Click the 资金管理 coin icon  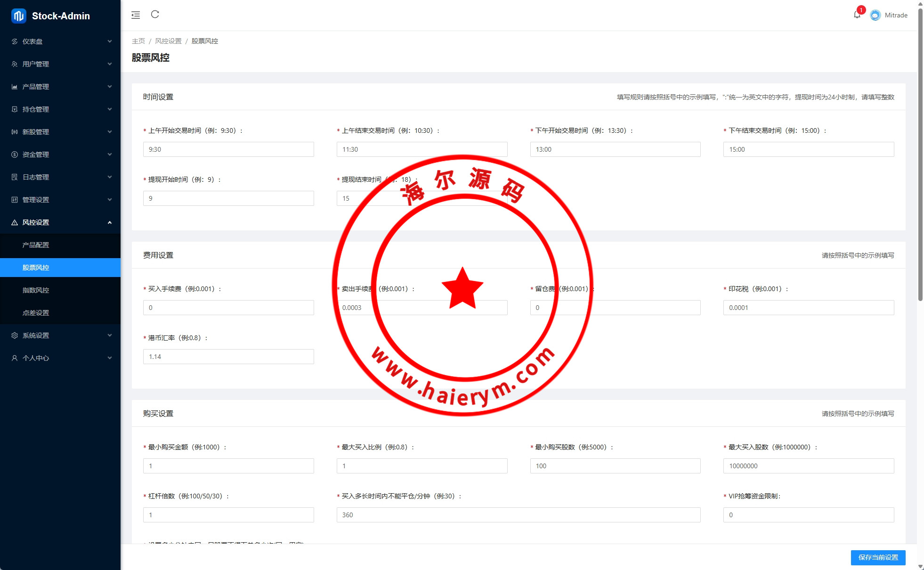click(15, 155)
